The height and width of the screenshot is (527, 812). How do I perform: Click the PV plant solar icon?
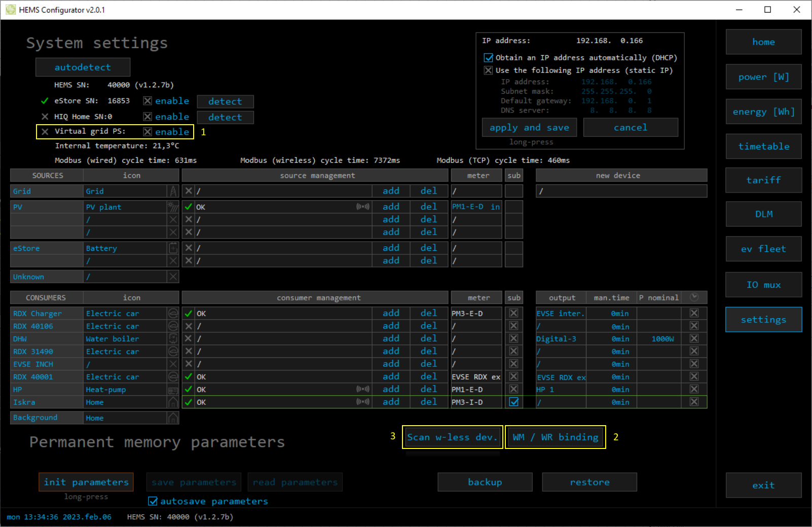[x=173, y=207]
